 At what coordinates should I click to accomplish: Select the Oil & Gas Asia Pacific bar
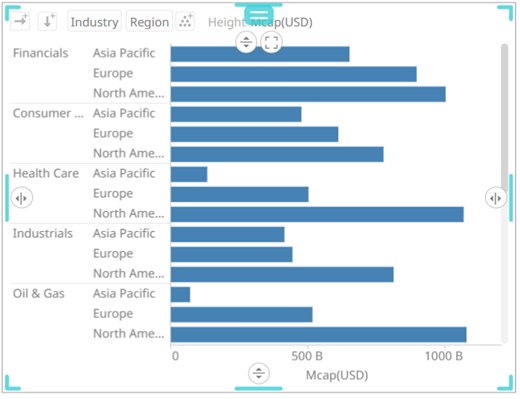coord(180,295)
